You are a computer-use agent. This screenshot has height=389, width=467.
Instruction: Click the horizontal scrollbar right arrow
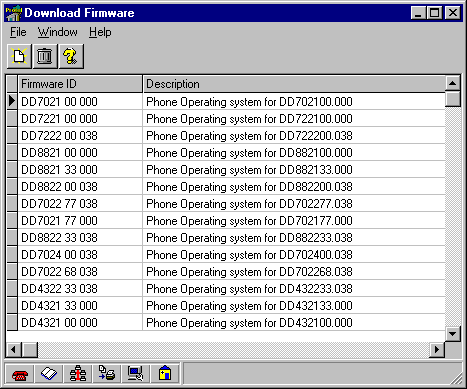pyautogui.click(x=437, y=350)
